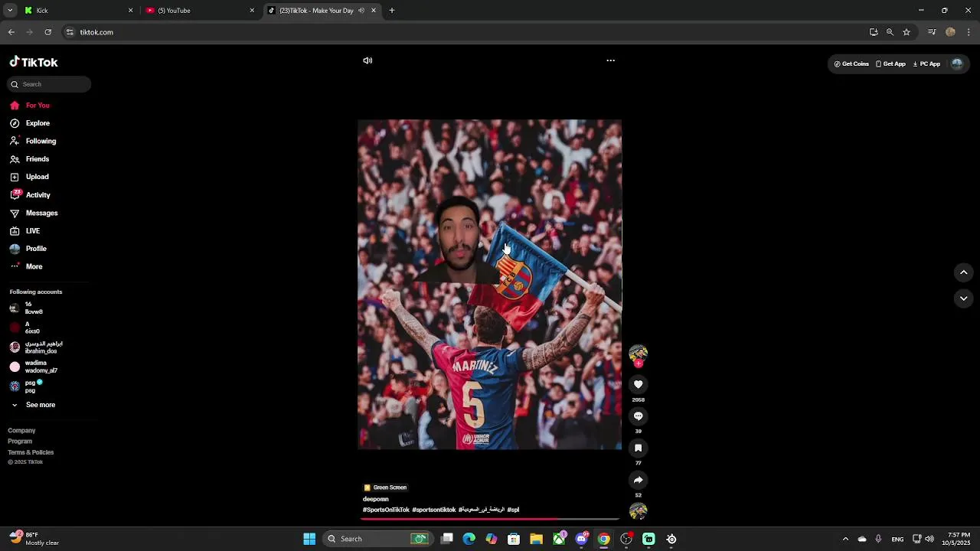Image resolution: width=980 pixels, height=551 pixels.
Task: Open the creator's avatar above like button
Action: 638,354
